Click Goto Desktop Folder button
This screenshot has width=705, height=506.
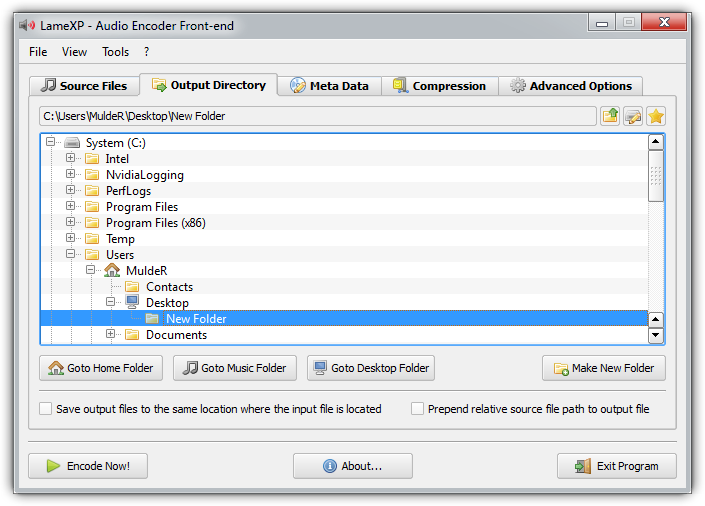pos(371,368)
